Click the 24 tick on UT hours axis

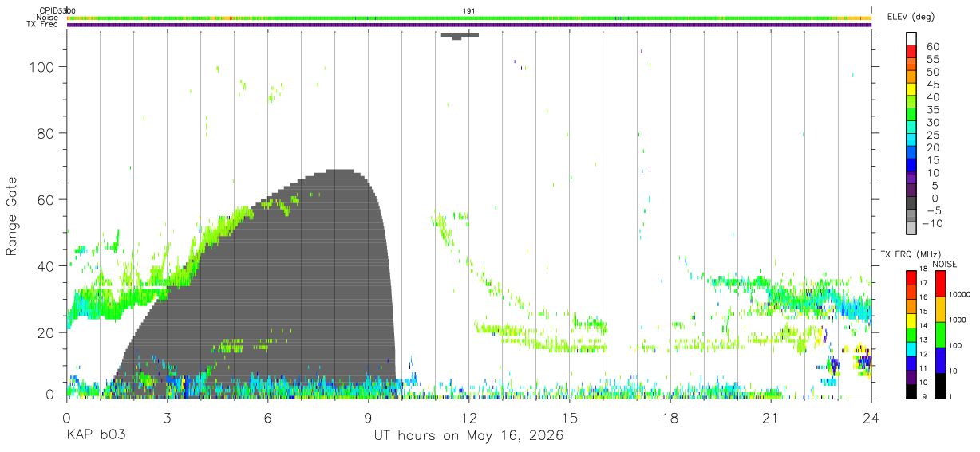click(x=871, y=418)
